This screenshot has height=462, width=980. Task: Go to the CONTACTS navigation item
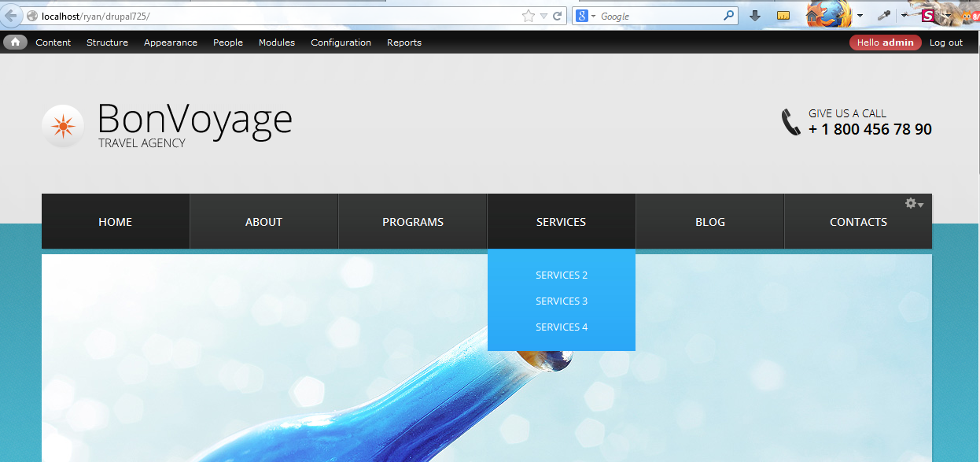coord(858,222)
